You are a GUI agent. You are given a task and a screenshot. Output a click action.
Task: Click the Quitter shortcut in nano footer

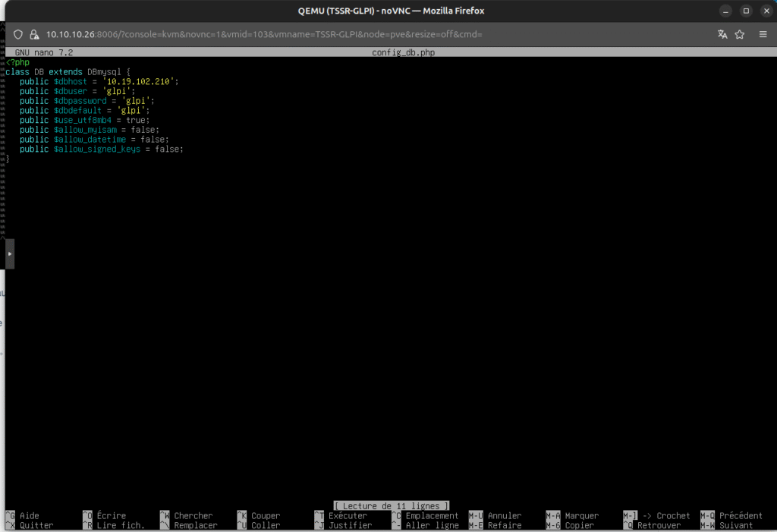click(36, 525)
